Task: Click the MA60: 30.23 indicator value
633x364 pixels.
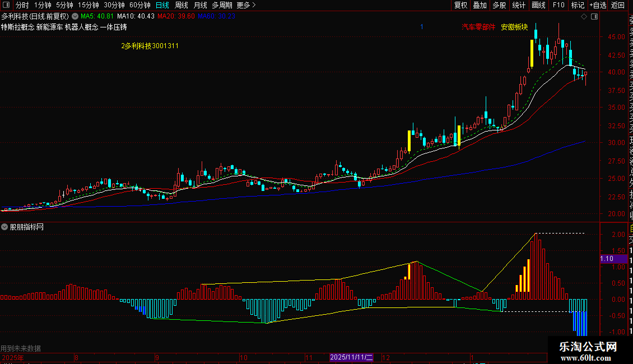Action: (x=216, y=17)
